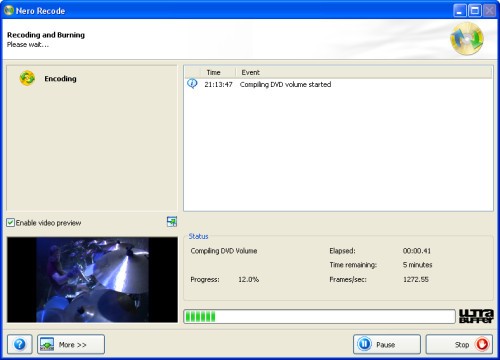Image resolution: width=500 pixels, height=360 pixels.
Task: Click the 5 minutes remaining value
Action: (417, 265)
